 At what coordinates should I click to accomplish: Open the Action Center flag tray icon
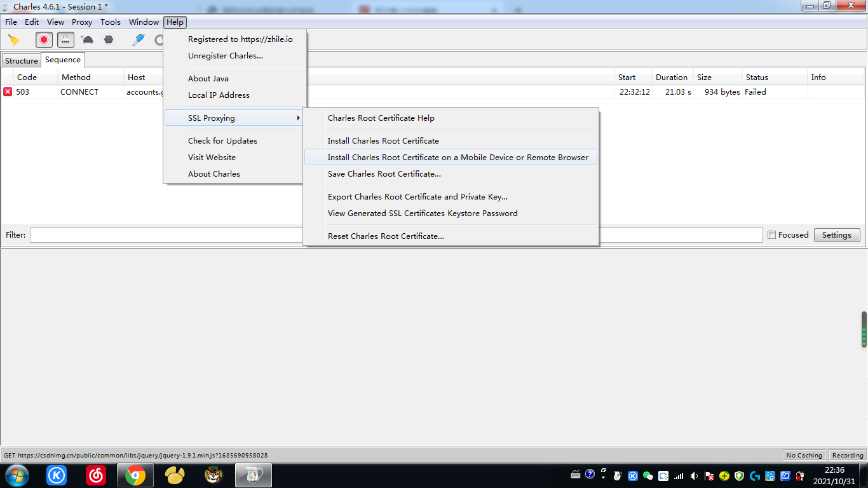coord(709,475)
